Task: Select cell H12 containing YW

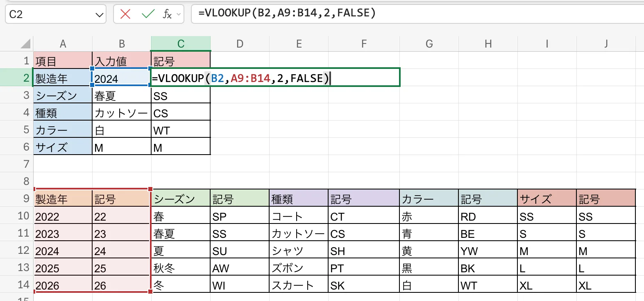Action: click(488, 251)
